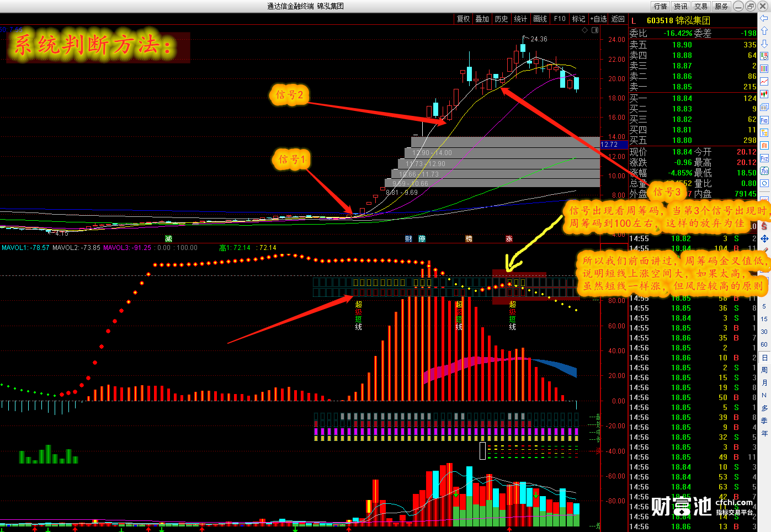Click the 返回 return button
Viewport: 771px width, 532px height.
pyautogui.click(x=618, y=19)
